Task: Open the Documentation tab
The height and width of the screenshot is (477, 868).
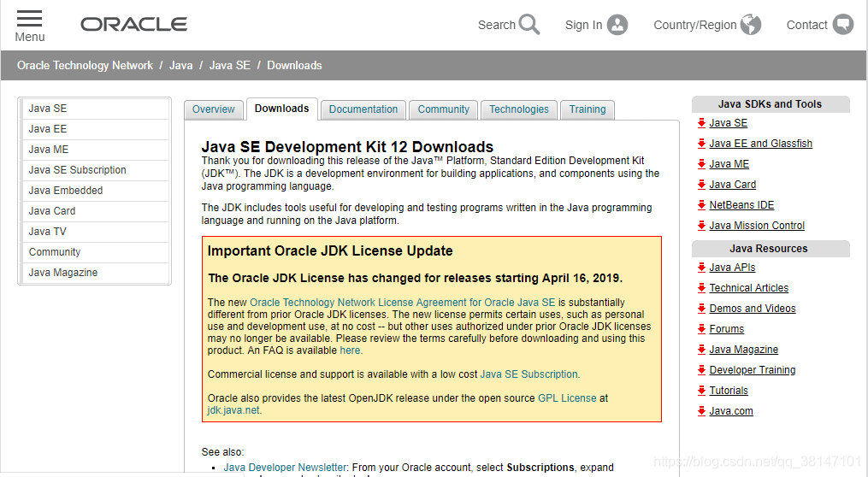Action: pyautogui.click(x=363, y=109)
